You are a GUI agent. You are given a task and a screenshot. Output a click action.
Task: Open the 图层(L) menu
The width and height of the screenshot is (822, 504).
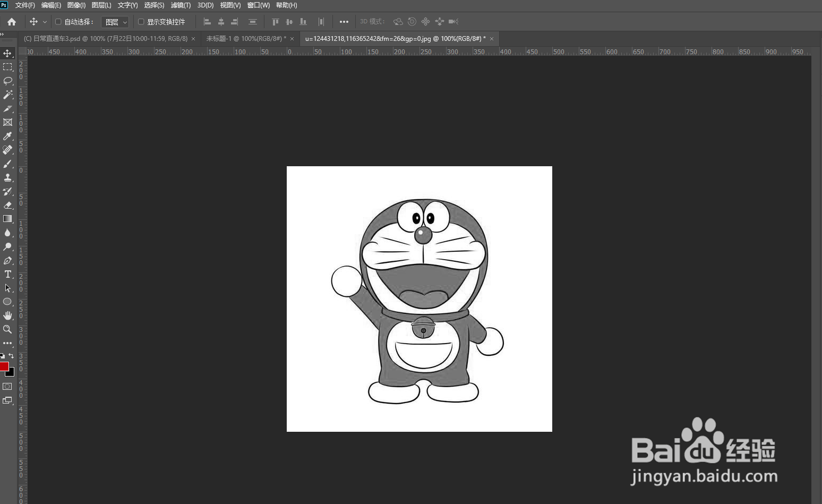101,5
